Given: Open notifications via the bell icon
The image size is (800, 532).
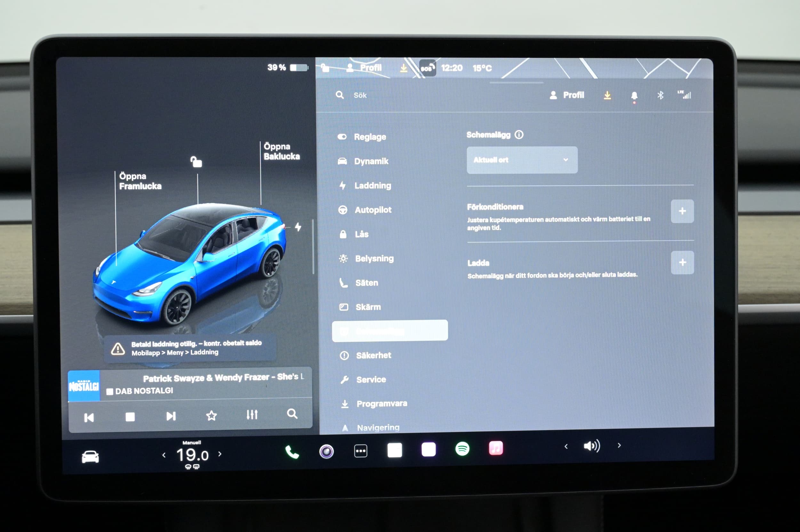Looking at the screenshot, I should coord(634,96).
